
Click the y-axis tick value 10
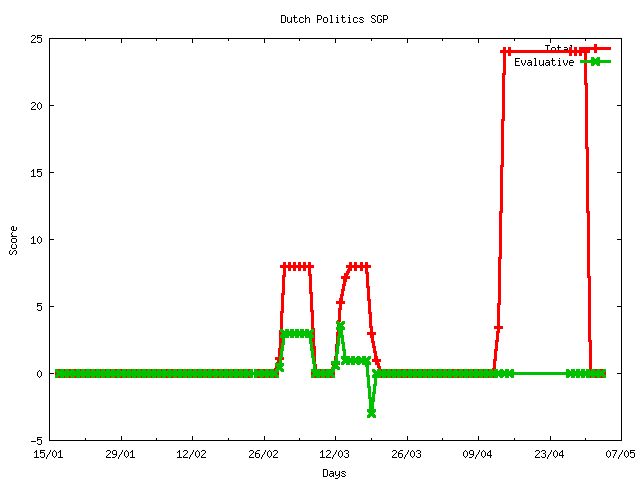[34, 239]
